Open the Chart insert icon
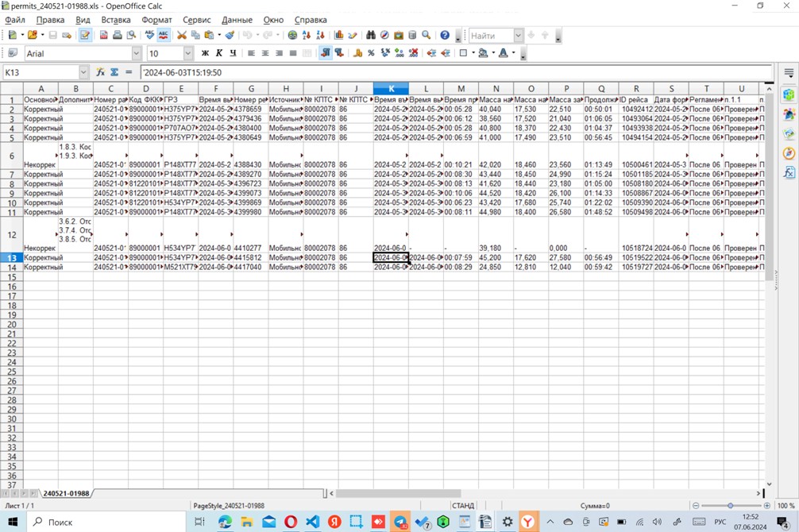Screen dimensions: 799x532 point(338,35)
